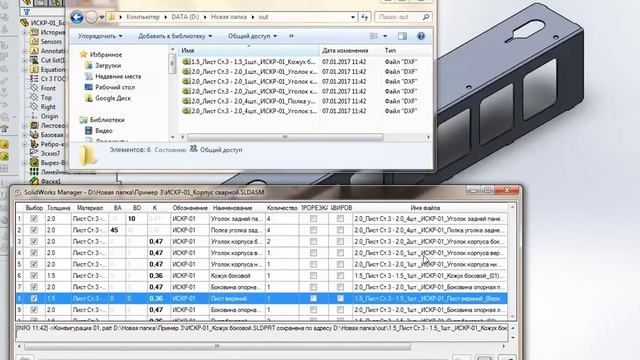Click the Explorer help question mark icon
The height and width of the screenshot is (360, 640).
pos(421,36)
